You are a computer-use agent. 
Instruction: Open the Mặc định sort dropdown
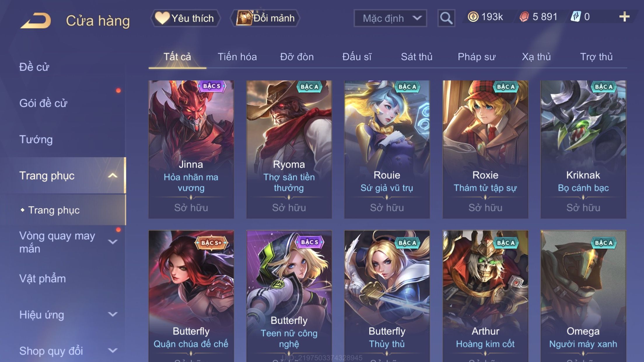[x=390, y=18]
